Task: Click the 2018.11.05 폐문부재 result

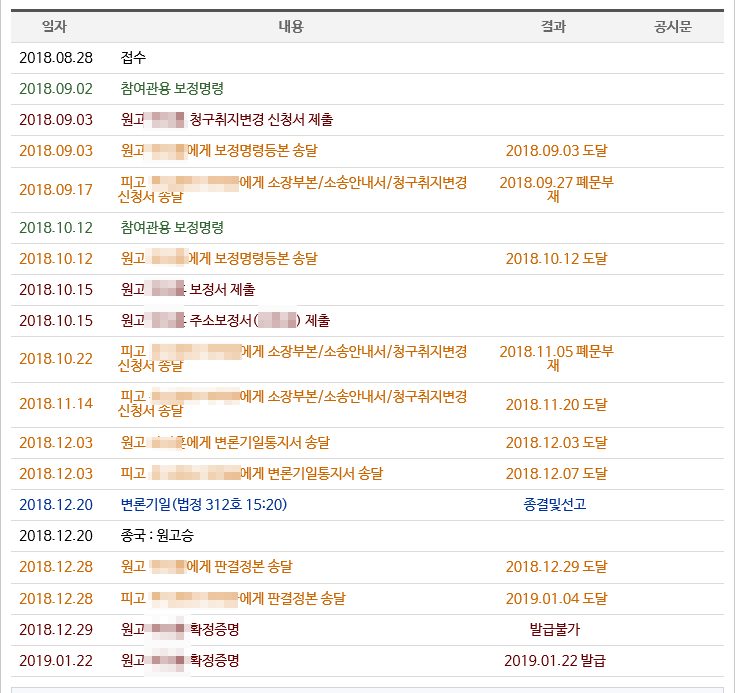Action: coord(555,359)
